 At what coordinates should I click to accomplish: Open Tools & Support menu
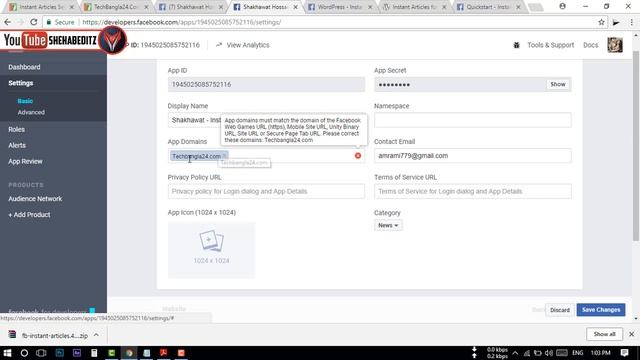coord(550,45)
